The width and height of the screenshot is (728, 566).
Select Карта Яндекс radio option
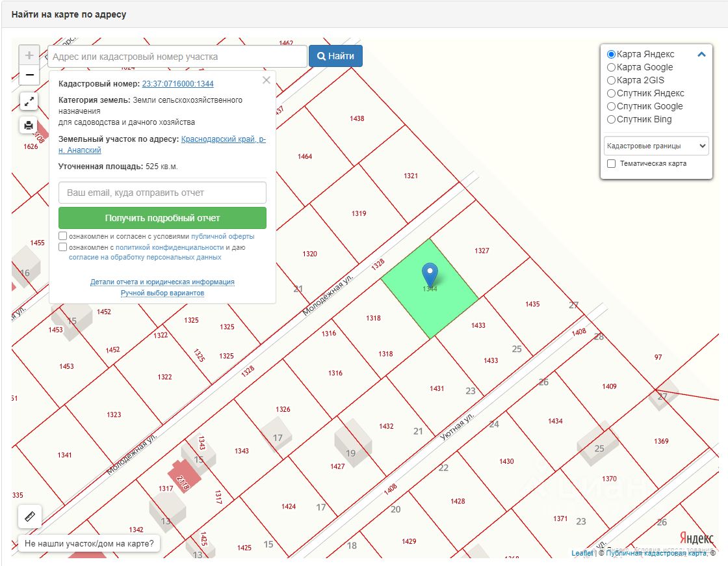coord(611,55)
